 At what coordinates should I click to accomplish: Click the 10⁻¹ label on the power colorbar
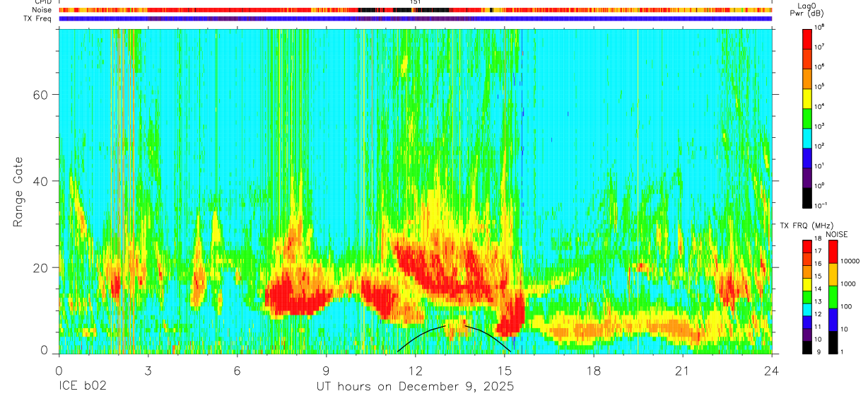pos(820,205)
